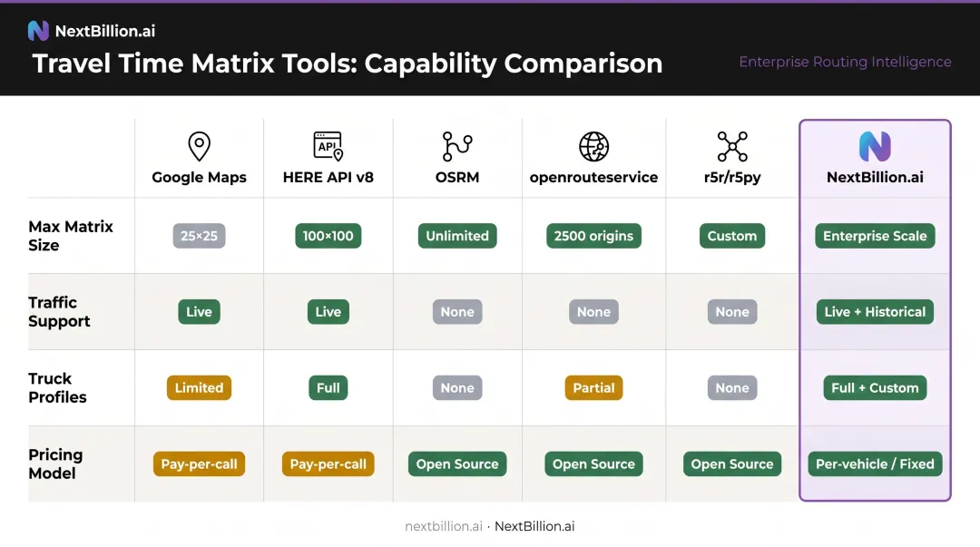Viewport: 980px width, 547px height.
Task: Click r5r/r5py Open Source badge
Action: (x=732, y=464)
